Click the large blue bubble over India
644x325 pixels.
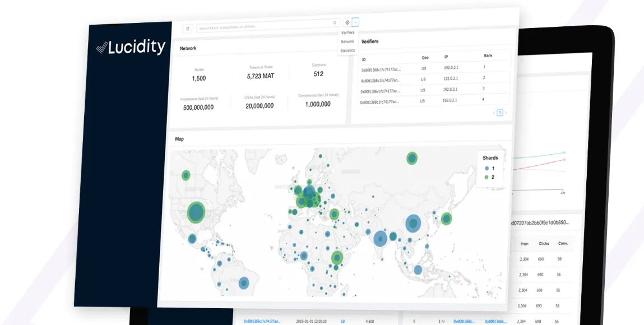(381, 238)
